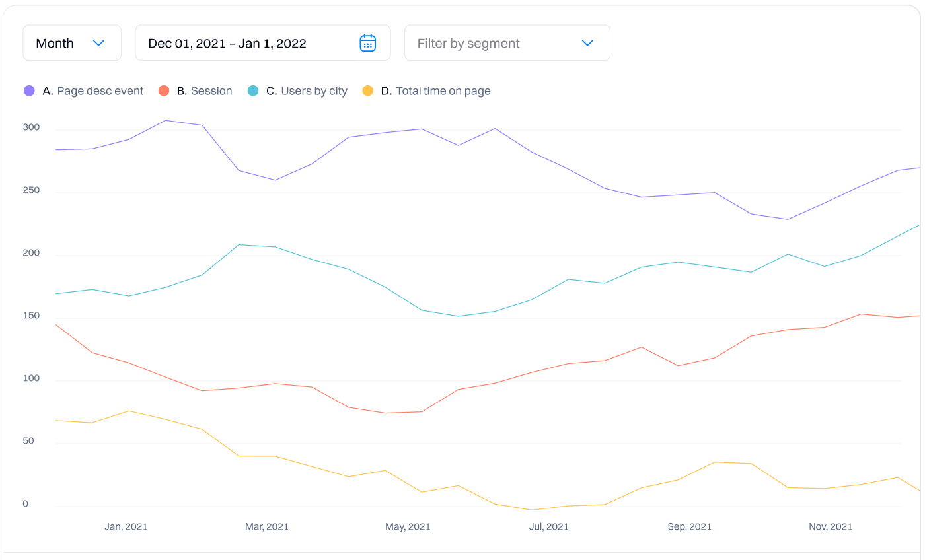
Task: Open the Month period dropdown
Action: pyautogui.click(x=72, y=43)
